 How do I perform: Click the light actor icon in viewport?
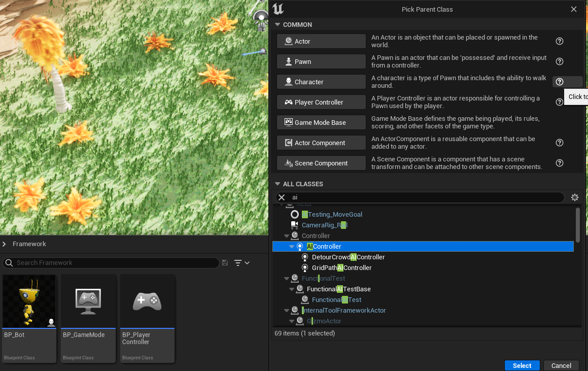coord(261,20)
